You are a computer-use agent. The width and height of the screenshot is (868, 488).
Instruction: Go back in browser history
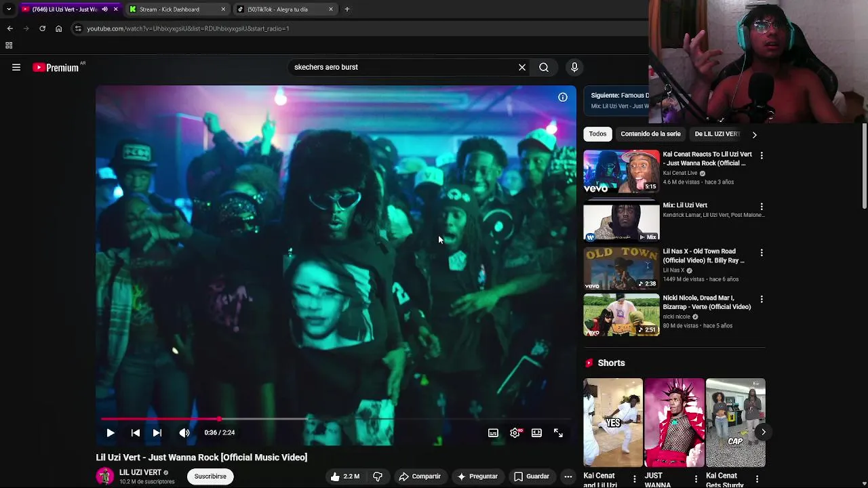(x=9, y=28)
